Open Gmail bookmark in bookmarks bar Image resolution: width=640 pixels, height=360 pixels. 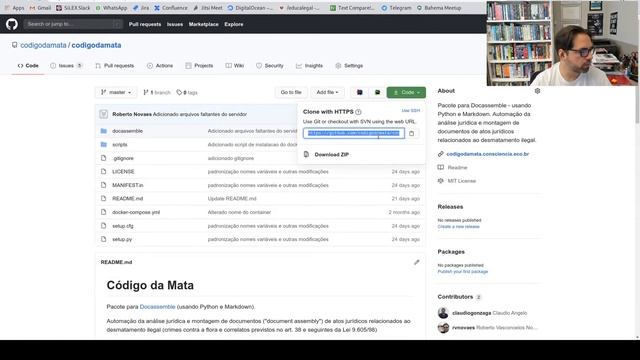[x=40, y=8]
